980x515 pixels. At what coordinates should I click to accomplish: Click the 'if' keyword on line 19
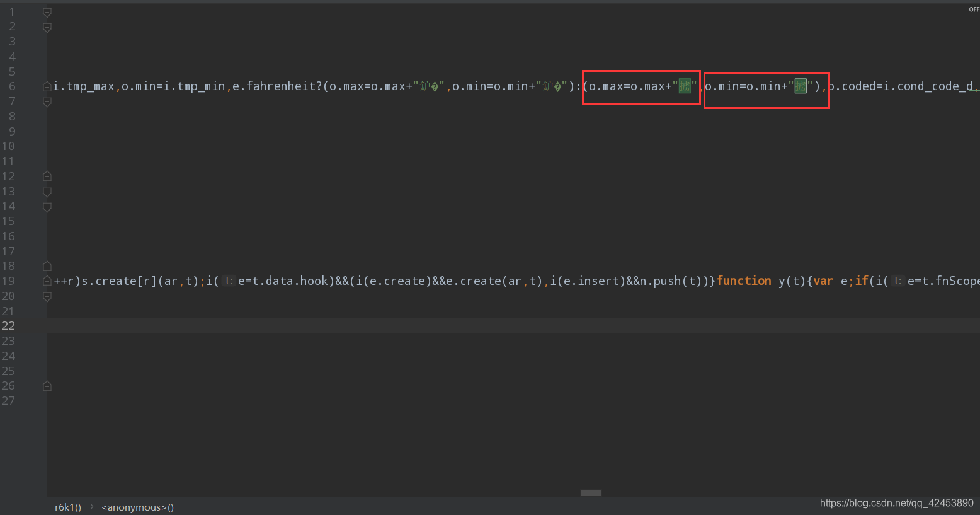click(862, 281)
